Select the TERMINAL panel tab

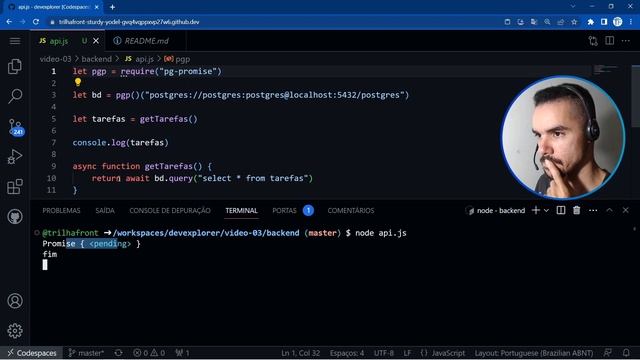coord(242,211)
